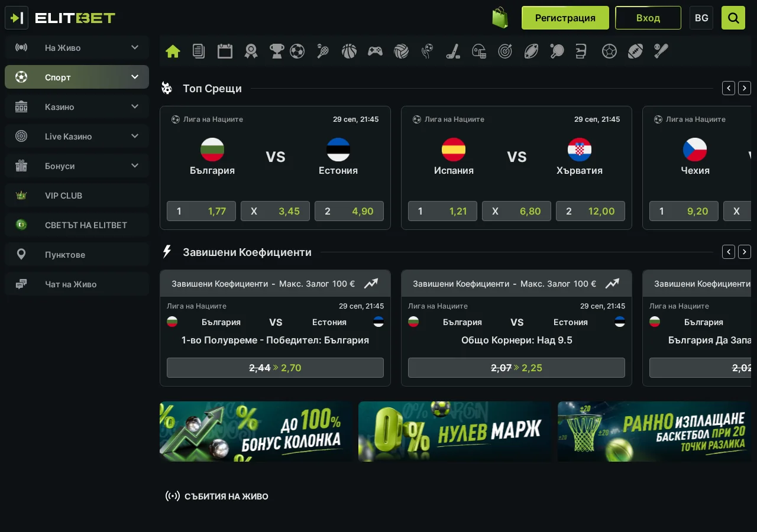Show next Завишени Коефициенти cards

(x=745, y=252)
